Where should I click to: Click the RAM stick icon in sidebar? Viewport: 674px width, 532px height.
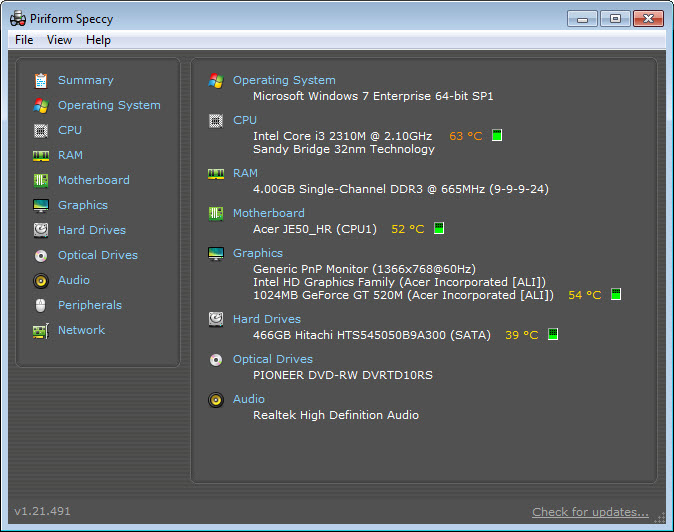(x=41, y=156)
